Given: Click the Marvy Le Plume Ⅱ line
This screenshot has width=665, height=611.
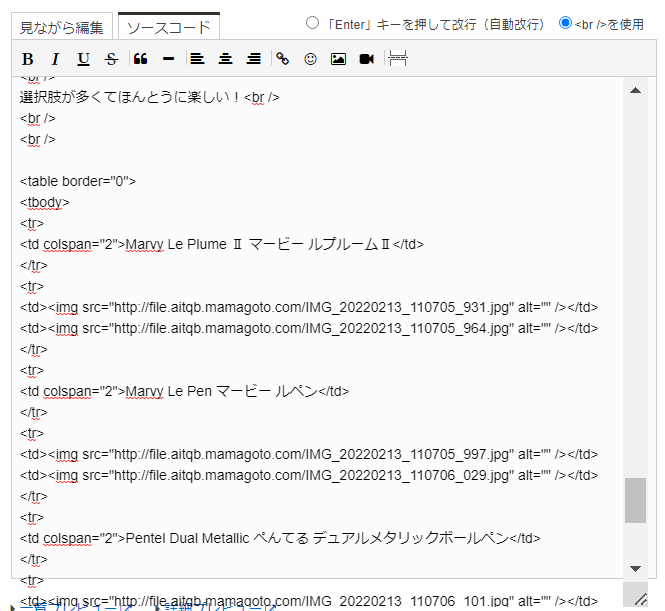Looking at the screenshot, I should point(222,245).
